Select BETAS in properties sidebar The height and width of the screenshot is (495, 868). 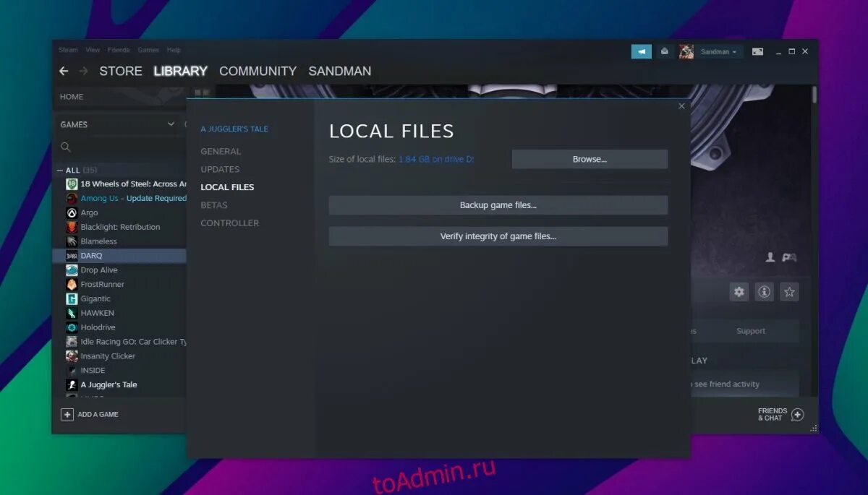pos(214,205)
